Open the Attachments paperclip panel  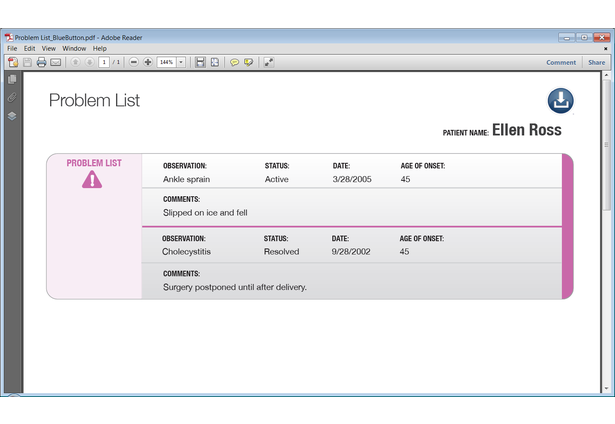point(12,97)
